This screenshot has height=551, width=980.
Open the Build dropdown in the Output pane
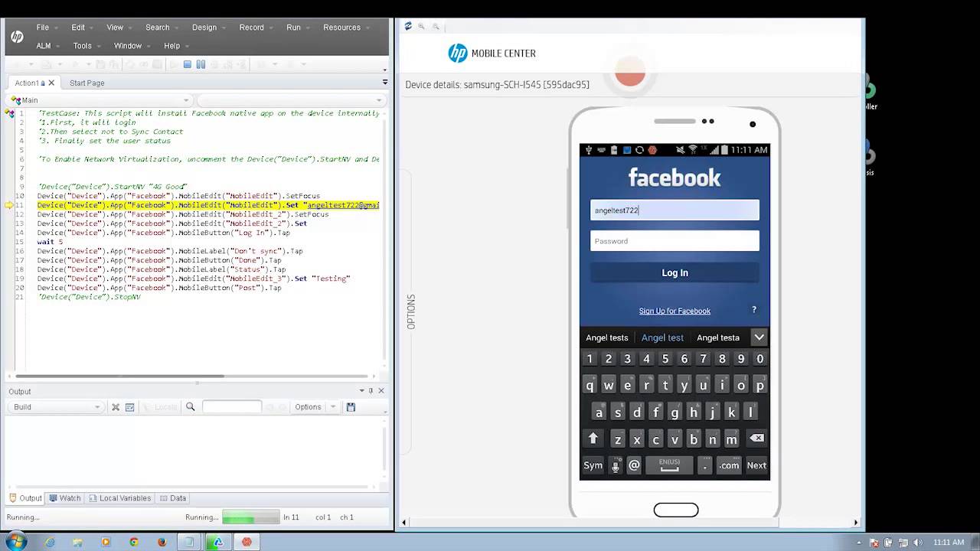[x=55, y=407]
